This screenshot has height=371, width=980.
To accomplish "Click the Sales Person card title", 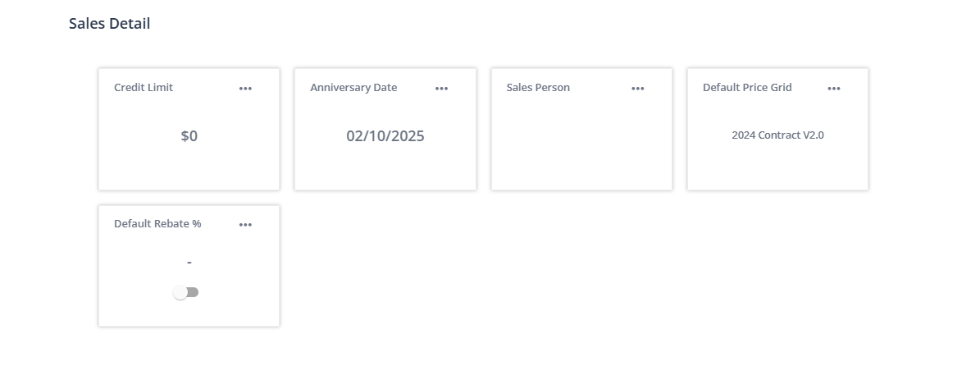I will (x=538, y=88).
